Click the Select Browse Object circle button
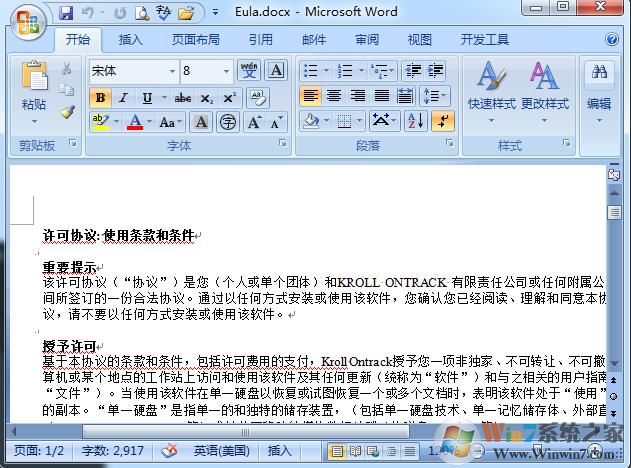Screen dimensions: 631x468 click(614, 396)
